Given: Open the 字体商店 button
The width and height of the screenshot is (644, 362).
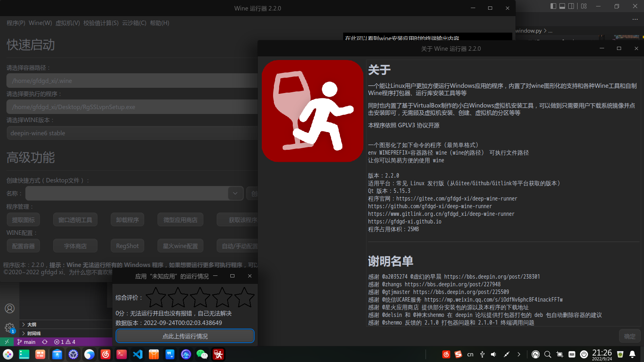Looking at the screenshot, I should (75, 246).
